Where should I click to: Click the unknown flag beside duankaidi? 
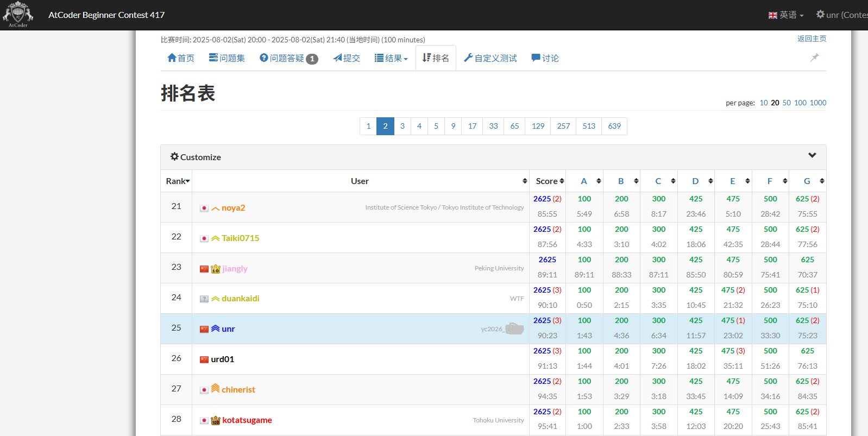204,299
